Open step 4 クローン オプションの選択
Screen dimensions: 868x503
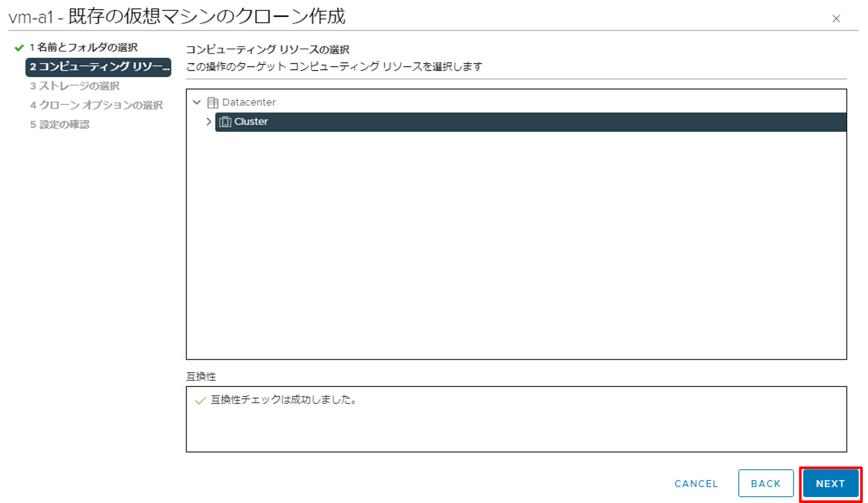96,105
